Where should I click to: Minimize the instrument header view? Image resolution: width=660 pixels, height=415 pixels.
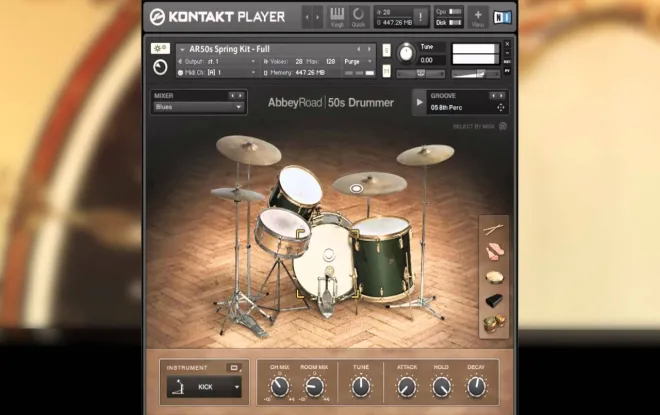pos(507,53)
